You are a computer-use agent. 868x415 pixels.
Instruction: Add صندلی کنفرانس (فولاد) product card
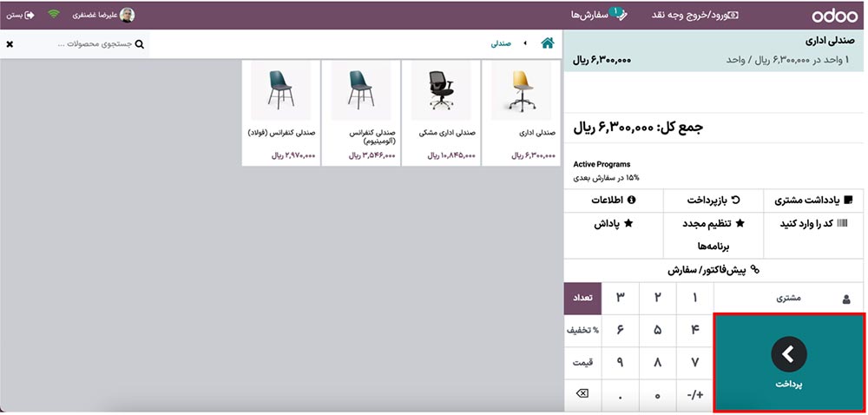280,113
